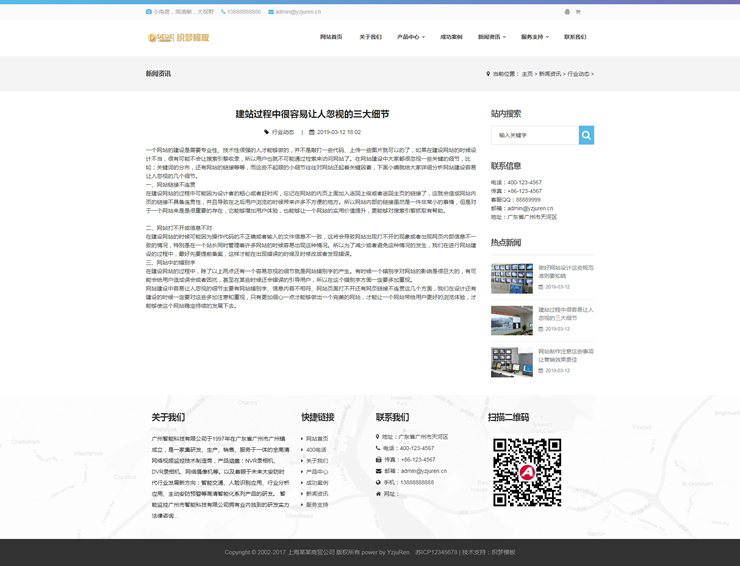Click the phone icon in top bar
Viewport: 740px width, 566px height.
(x=223, y=12)
